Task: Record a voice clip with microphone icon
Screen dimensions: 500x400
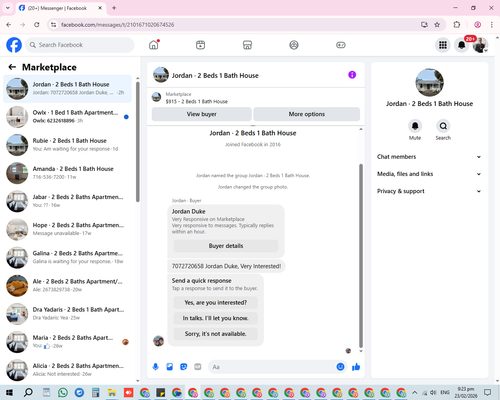Action: click(x=156, y=367)
